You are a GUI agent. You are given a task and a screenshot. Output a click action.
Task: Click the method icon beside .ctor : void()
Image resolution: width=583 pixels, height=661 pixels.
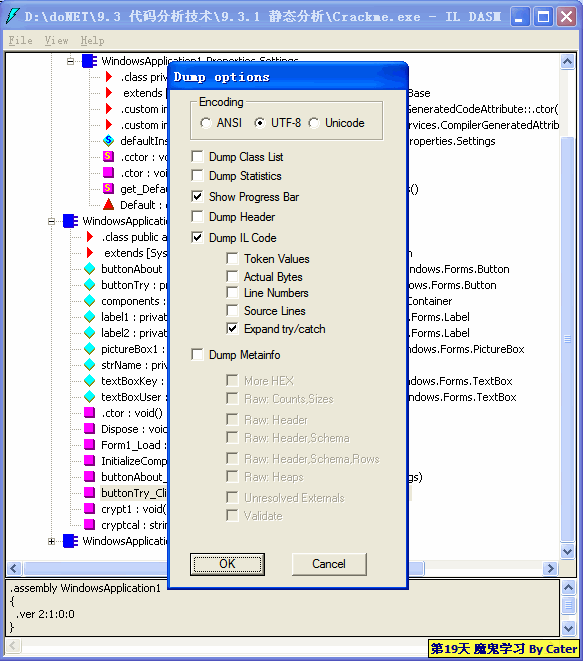89,412
